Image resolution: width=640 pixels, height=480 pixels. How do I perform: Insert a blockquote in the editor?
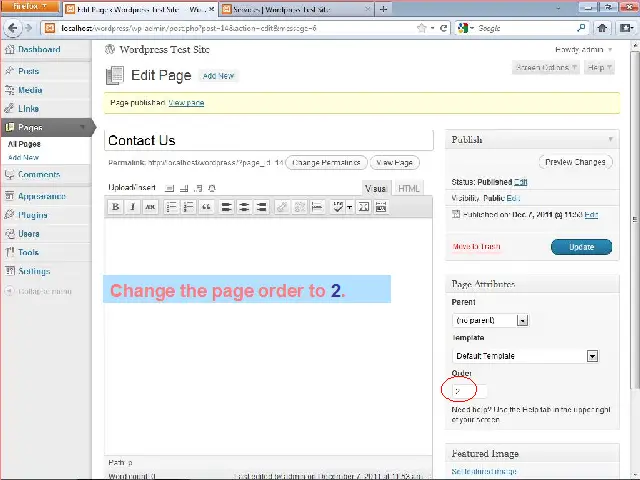click(x=206, y=207)
